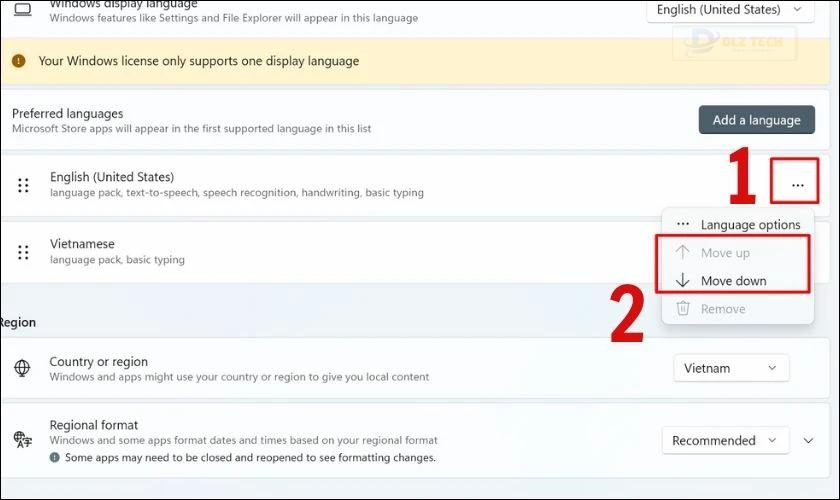Click the 'Some apps may need to be closed' note
Screen dimensions: 840x500
click(x=250, y=458)
